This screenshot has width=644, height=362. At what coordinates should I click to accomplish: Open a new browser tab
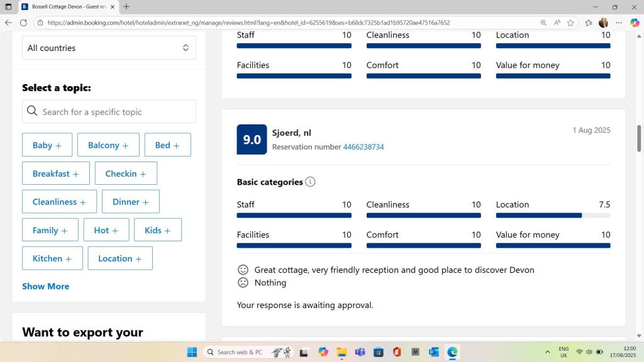tap(126, 7)
